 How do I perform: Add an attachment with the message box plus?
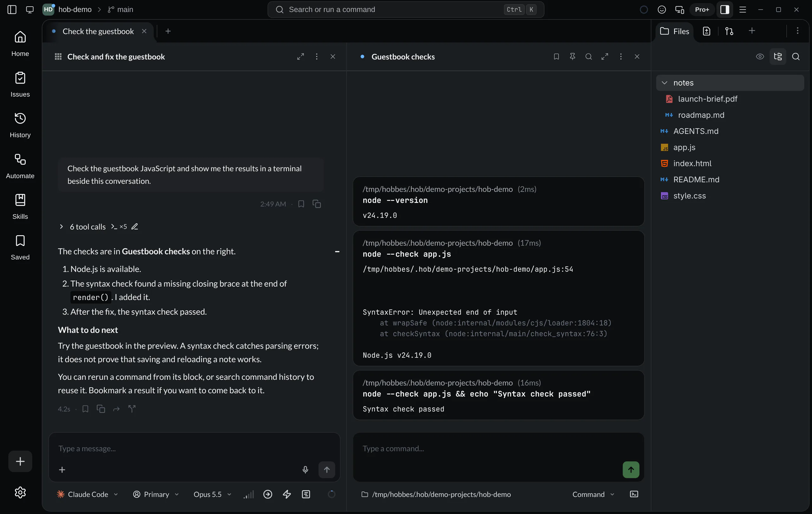(62, 470)
